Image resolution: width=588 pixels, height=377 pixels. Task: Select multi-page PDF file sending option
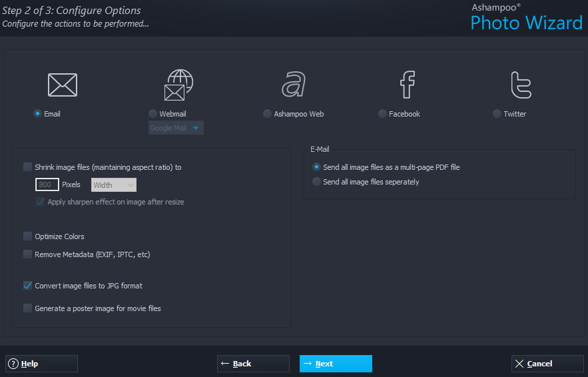[316, 167]
